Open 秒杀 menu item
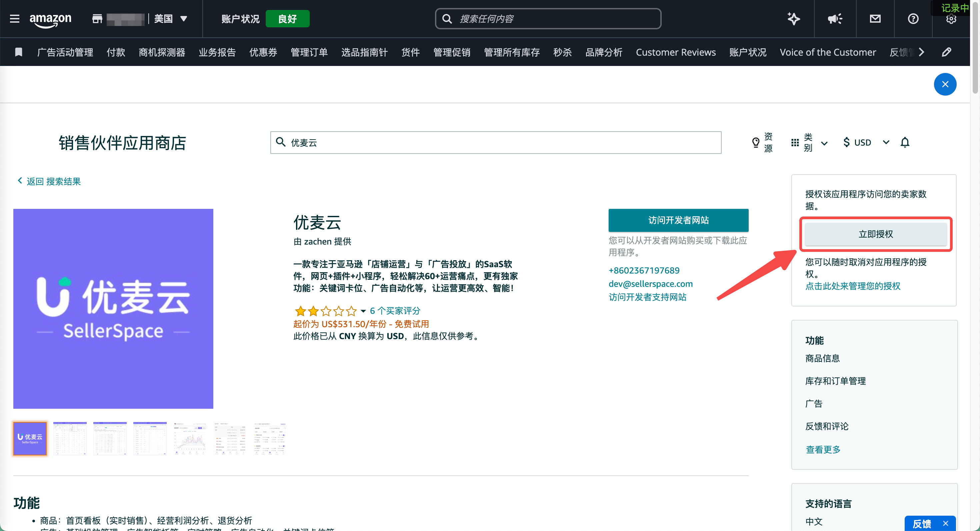 562,52
